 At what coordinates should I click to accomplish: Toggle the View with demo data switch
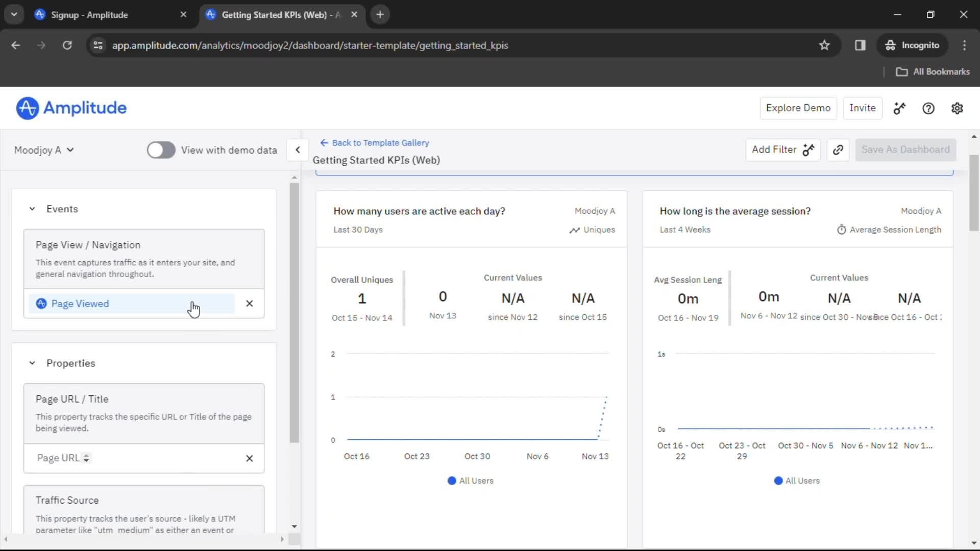coord(161,149)
